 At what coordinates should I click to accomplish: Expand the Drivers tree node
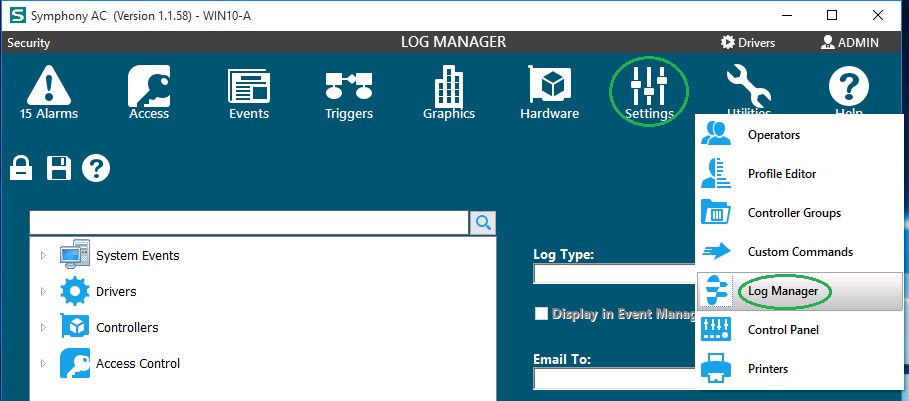point(43,291)
